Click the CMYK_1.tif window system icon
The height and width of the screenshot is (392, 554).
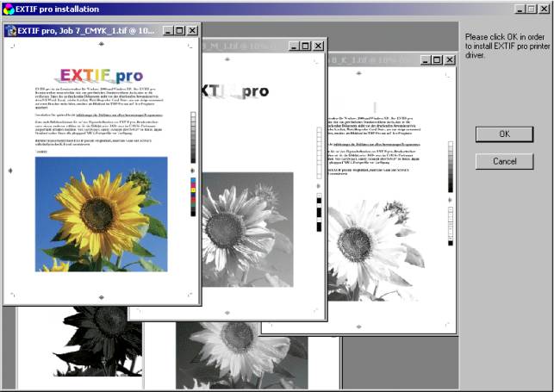[x=10, y=30]
